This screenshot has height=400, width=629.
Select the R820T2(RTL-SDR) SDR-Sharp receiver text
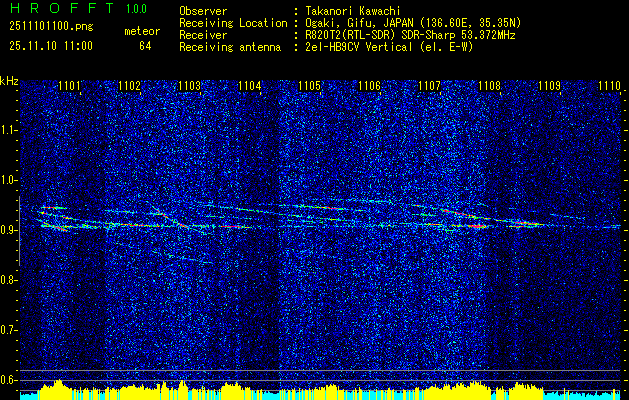[410, 35]
